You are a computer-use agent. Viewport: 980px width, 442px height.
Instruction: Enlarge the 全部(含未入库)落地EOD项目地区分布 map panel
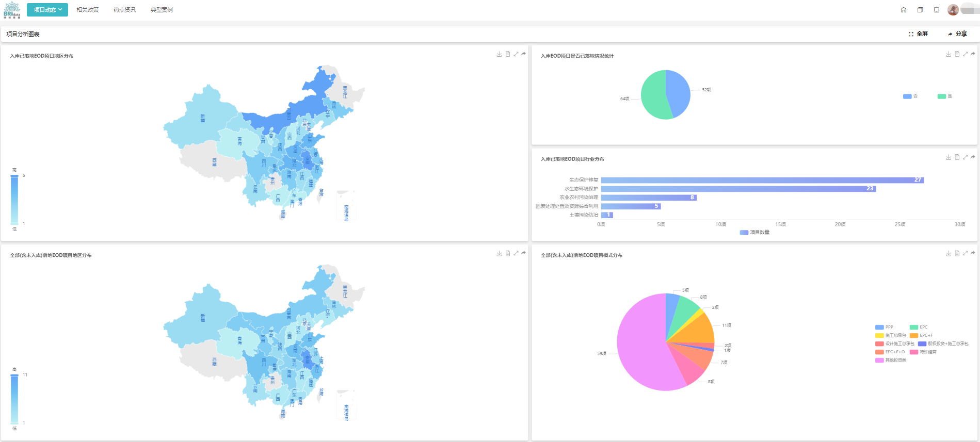coord(516,253)
